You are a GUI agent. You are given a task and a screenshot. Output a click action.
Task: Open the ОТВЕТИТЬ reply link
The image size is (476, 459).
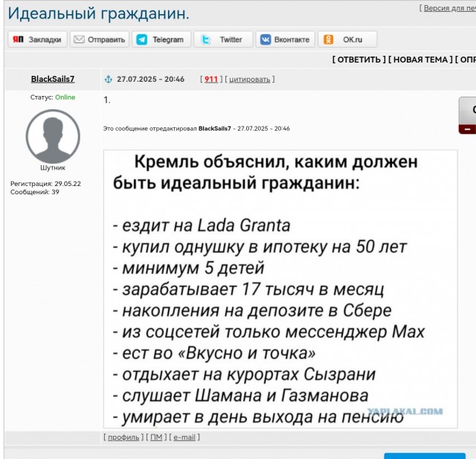[x=358, y=60]
